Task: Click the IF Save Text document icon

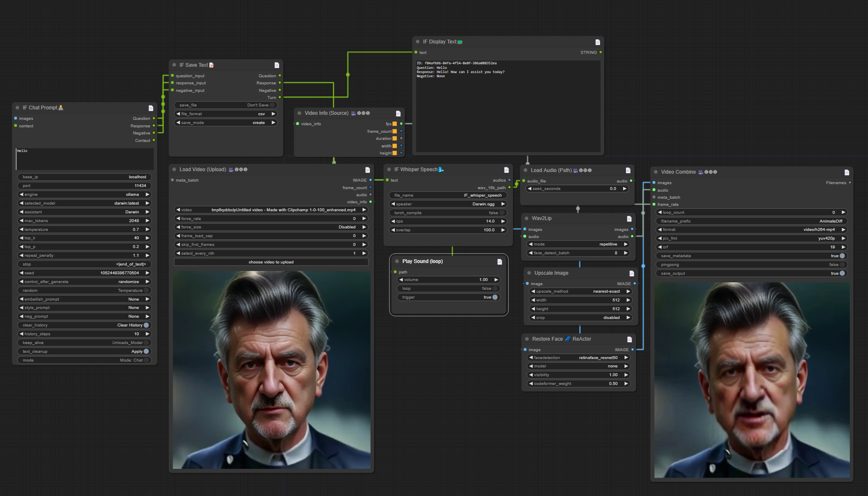Action: (x=277, y=65)
